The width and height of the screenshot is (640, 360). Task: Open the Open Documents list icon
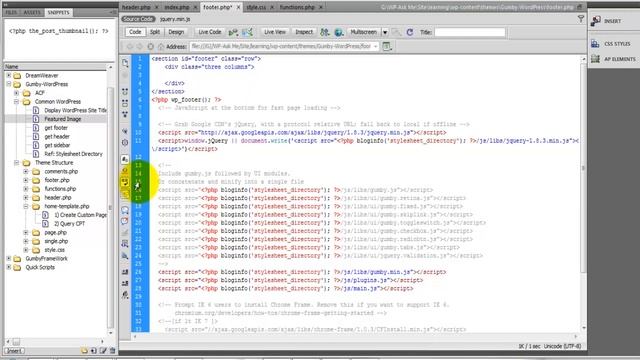[125, 63]
